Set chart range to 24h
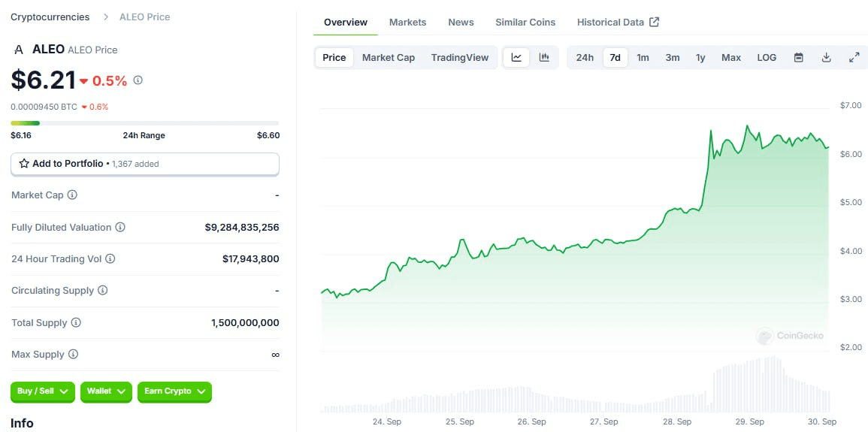This screenshot has height=432, width=868. point(585,58)
